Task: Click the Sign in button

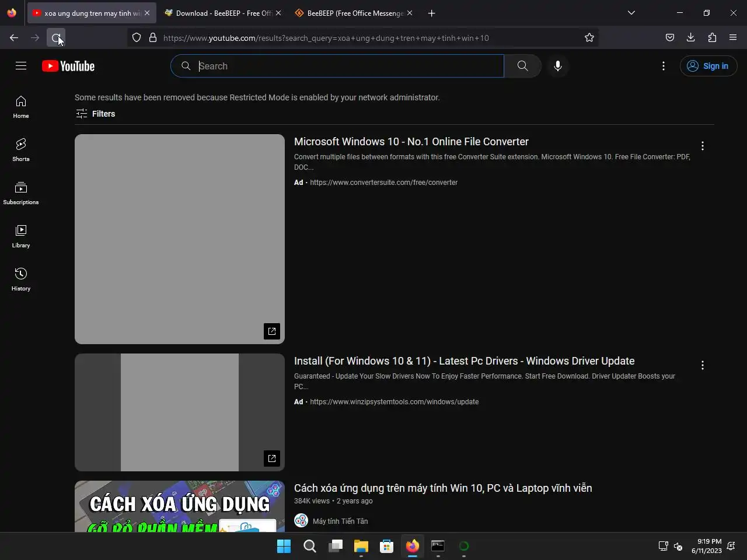Action: 708,66
